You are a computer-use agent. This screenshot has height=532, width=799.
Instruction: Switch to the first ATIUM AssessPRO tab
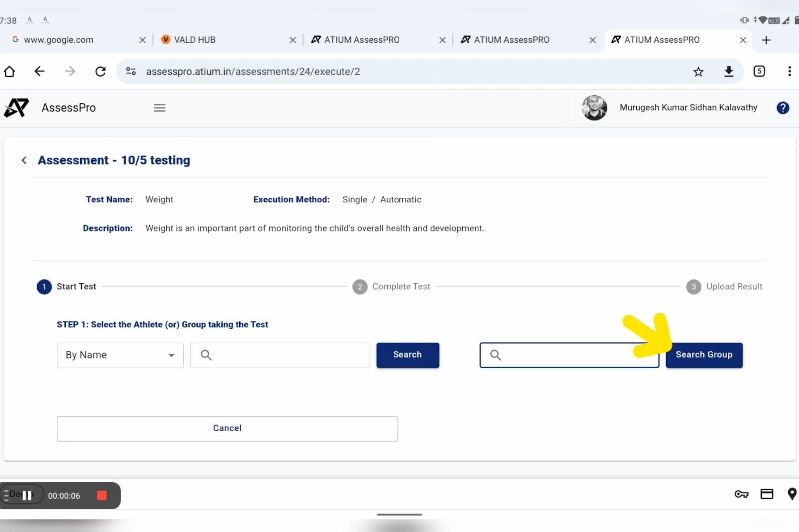pyautogui.click(x=362, y=40)
